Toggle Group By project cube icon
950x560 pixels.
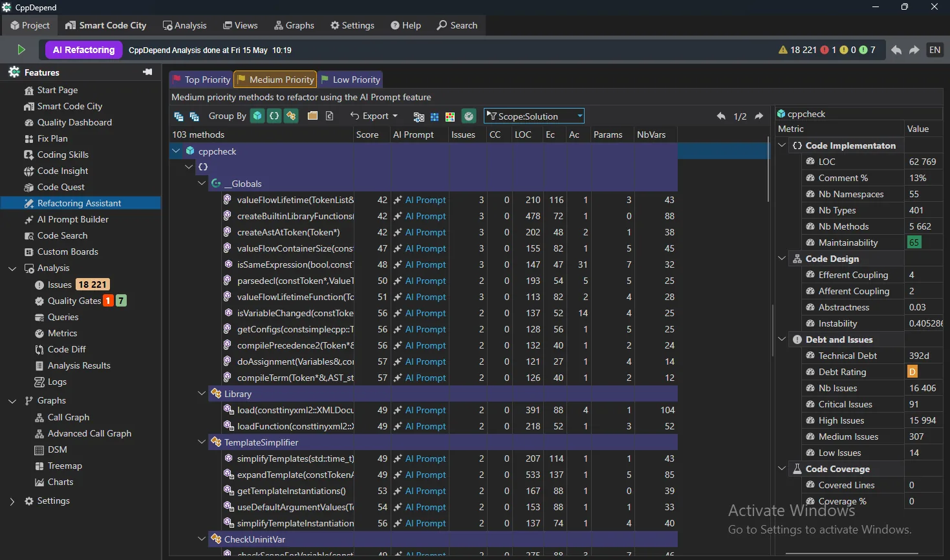coord(257,116)
